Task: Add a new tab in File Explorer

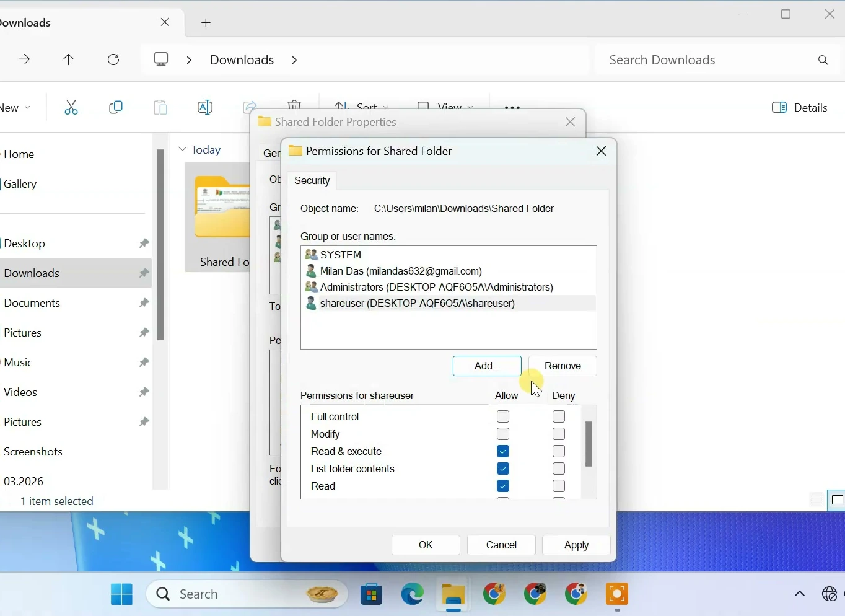Action: [206, 23]
